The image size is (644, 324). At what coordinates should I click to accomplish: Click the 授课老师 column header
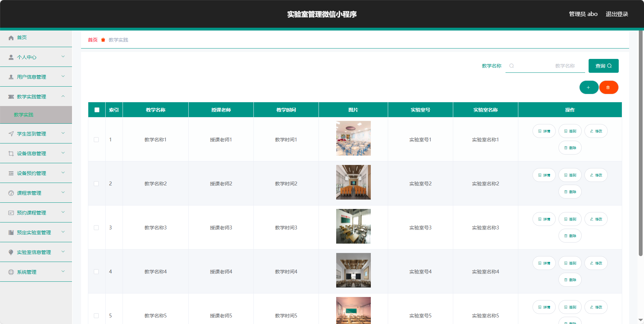tap(221, 110)
